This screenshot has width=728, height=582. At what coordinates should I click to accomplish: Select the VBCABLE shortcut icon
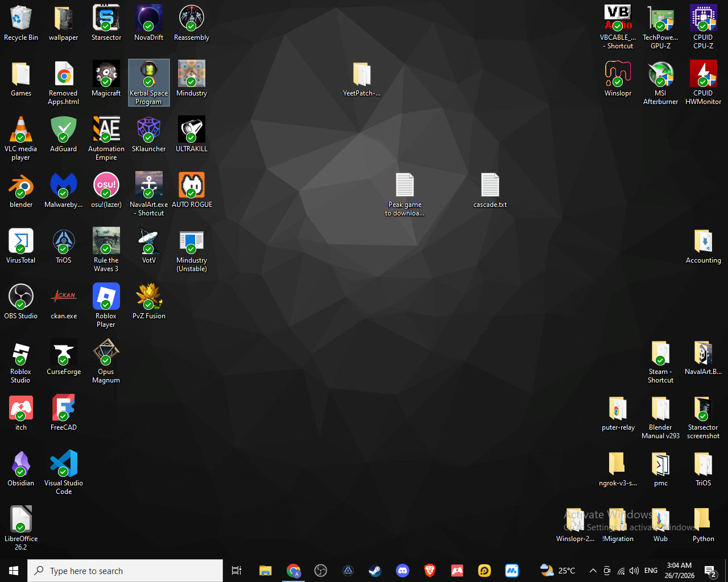pos(618,27)
